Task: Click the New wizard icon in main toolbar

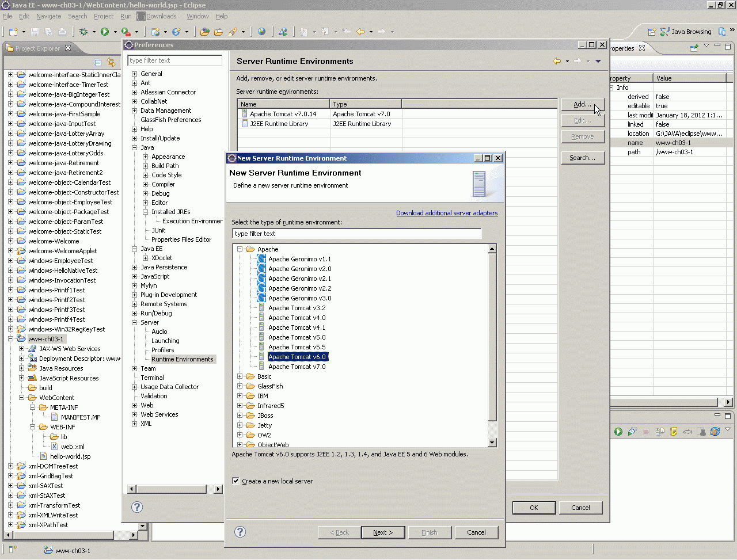Action: 13,32
